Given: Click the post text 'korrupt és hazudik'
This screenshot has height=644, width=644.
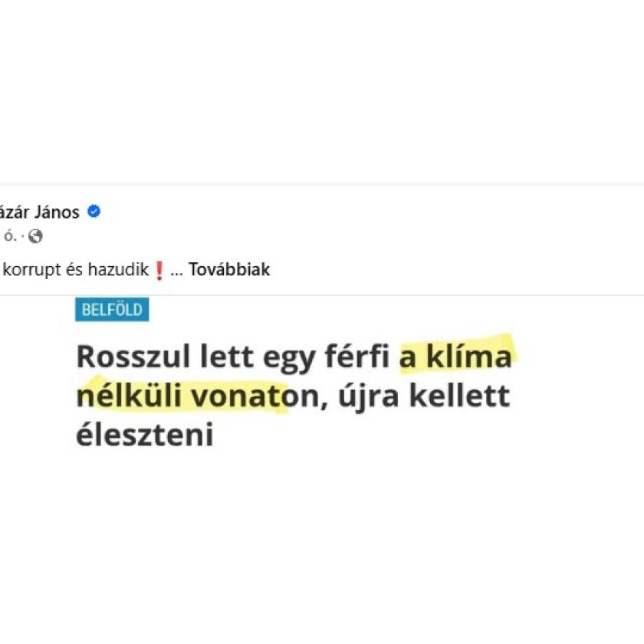Looking at the screenshot, I should (77, 270).
